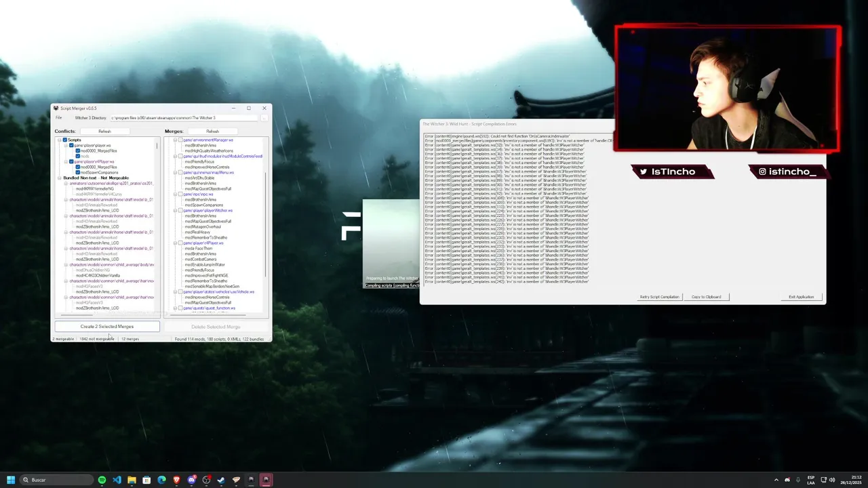Open File menu in Script Merger

(x=58, y=117)
